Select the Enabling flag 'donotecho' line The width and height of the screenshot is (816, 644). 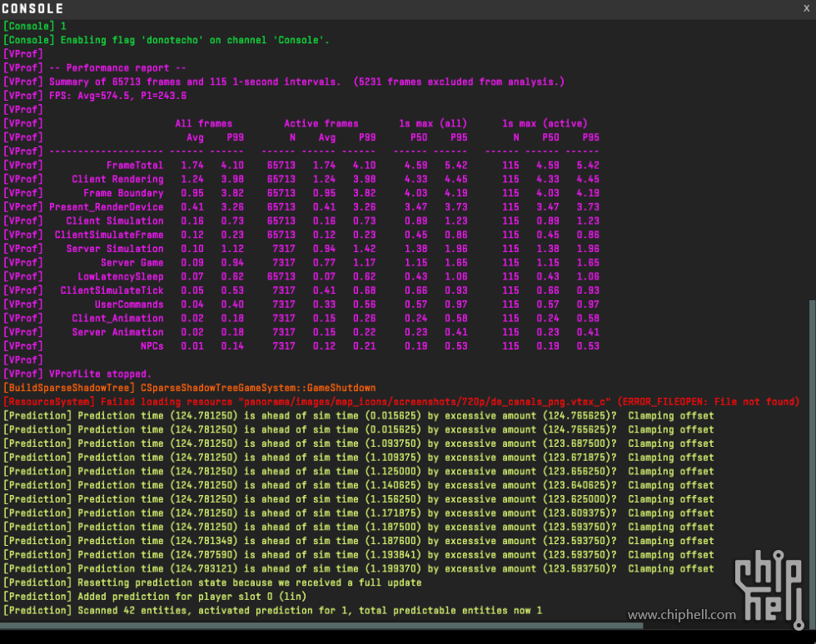(167, 40)
